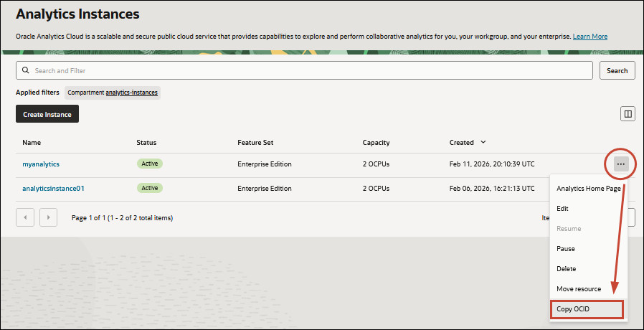Toggle sort order on Created column

pyautogui.click(x=483, y=142)
